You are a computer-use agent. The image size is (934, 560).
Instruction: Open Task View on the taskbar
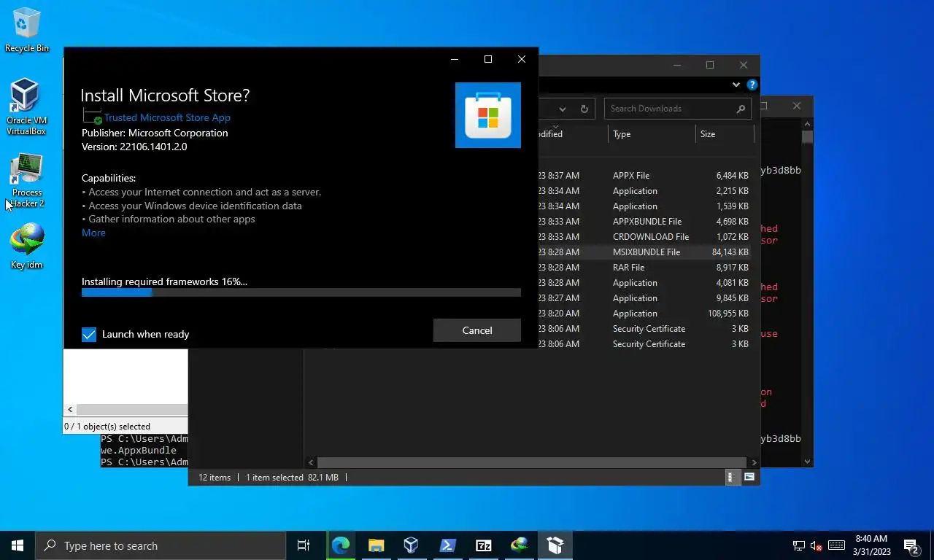pos(304,545)
